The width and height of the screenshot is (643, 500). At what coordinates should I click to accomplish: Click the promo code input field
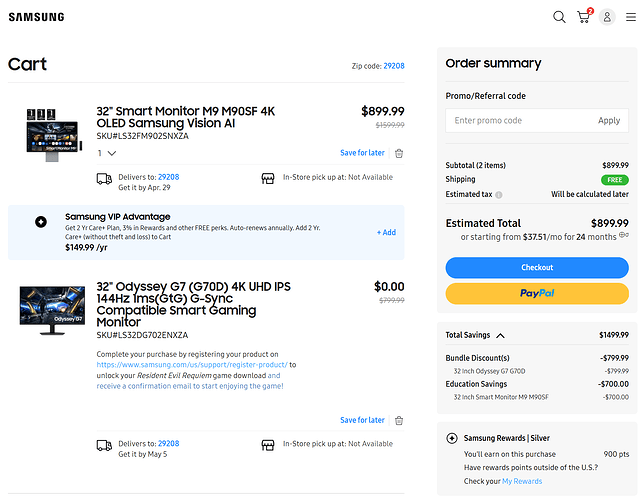(x=518, y=120)
